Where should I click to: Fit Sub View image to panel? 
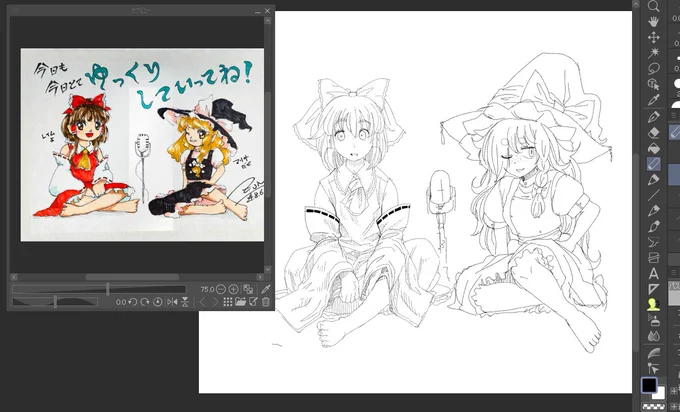click(x=248, y=289)
